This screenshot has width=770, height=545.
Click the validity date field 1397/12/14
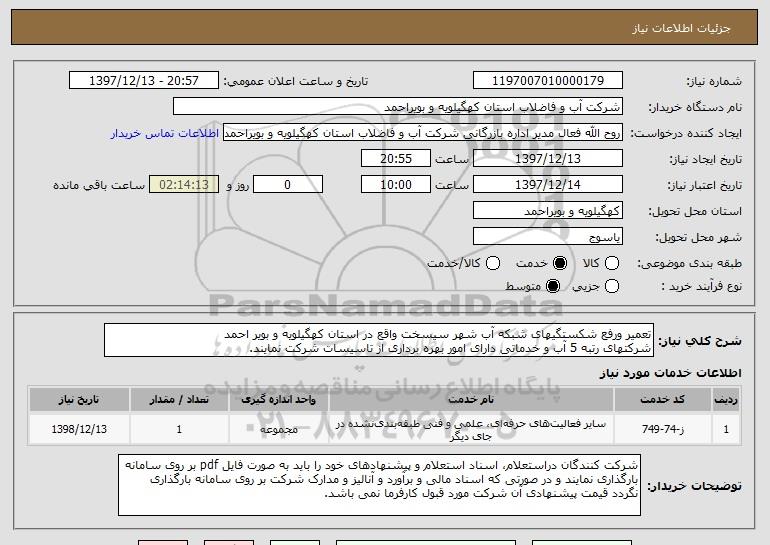tap(548, 185)
